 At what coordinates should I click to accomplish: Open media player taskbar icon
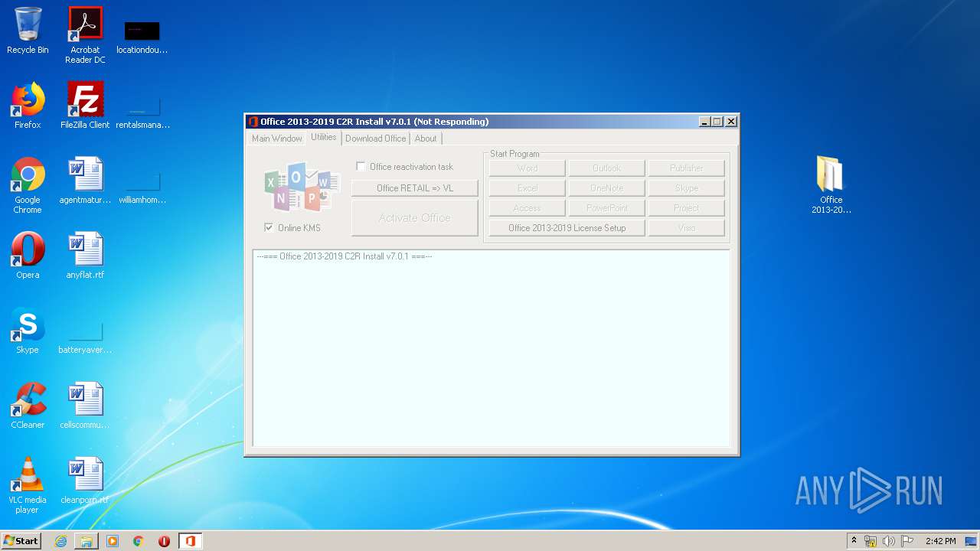(113, 541)
